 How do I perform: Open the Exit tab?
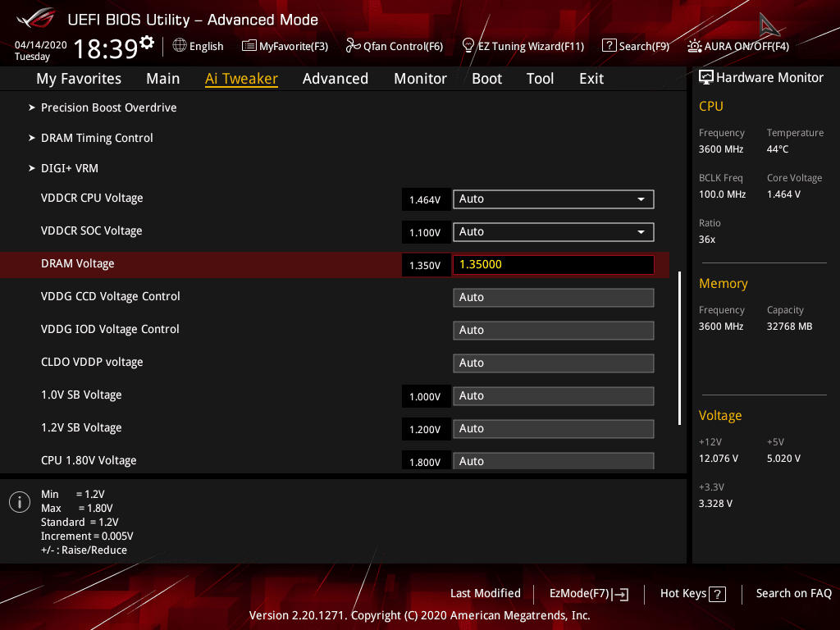[x=591, y=79]
